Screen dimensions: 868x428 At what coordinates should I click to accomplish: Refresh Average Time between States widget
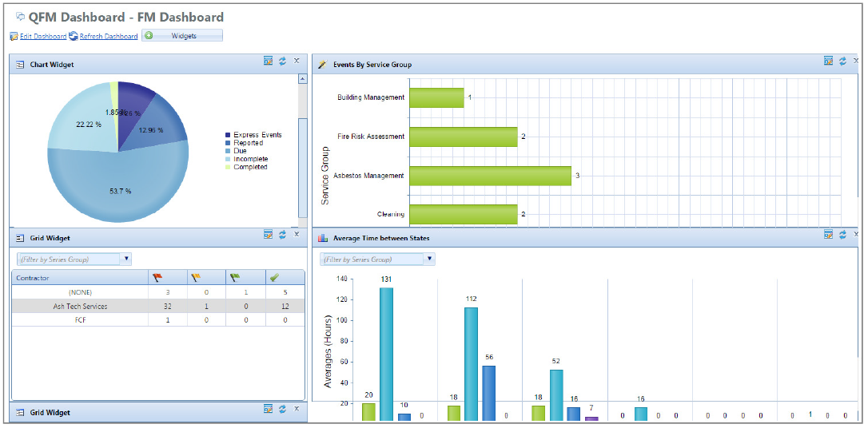tap(842, 235)
